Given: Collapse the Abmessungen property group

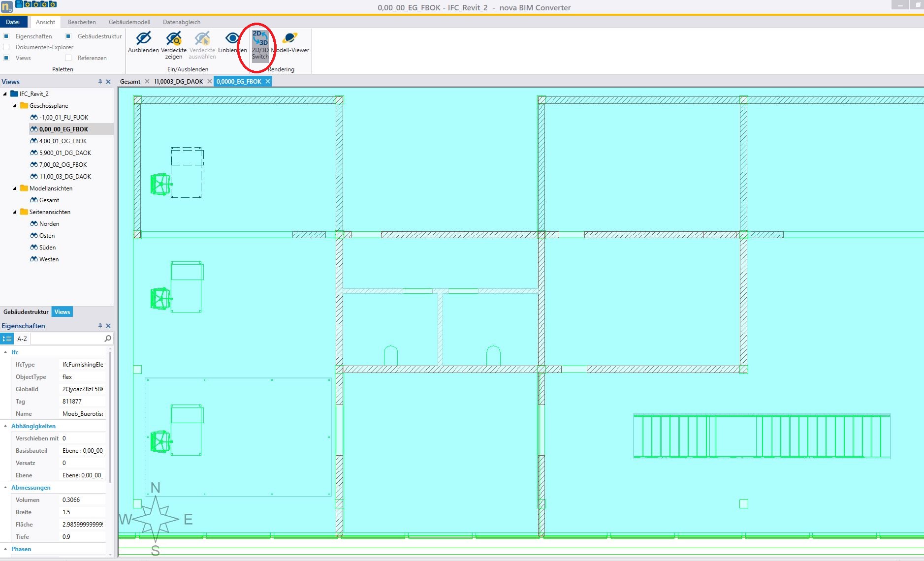Looking at the screenshot, I should [x=5, y=488].
